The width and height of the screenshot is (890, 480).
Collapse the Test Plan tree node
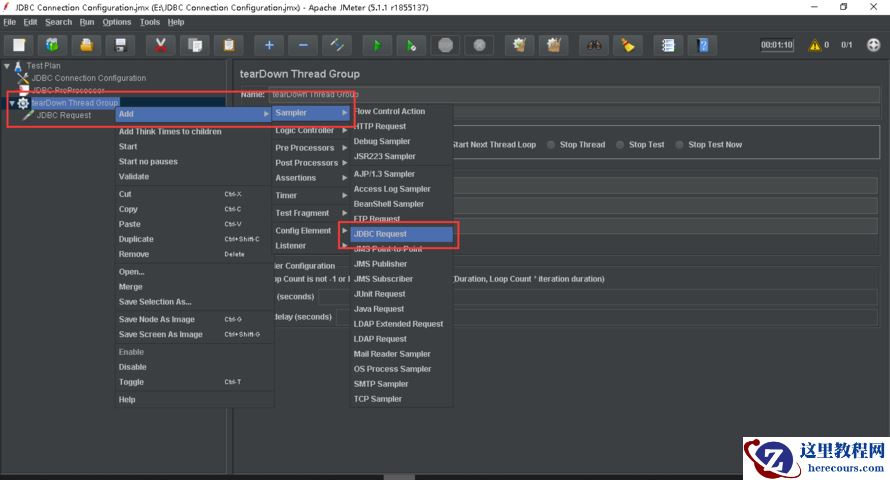tap(7, 66)
